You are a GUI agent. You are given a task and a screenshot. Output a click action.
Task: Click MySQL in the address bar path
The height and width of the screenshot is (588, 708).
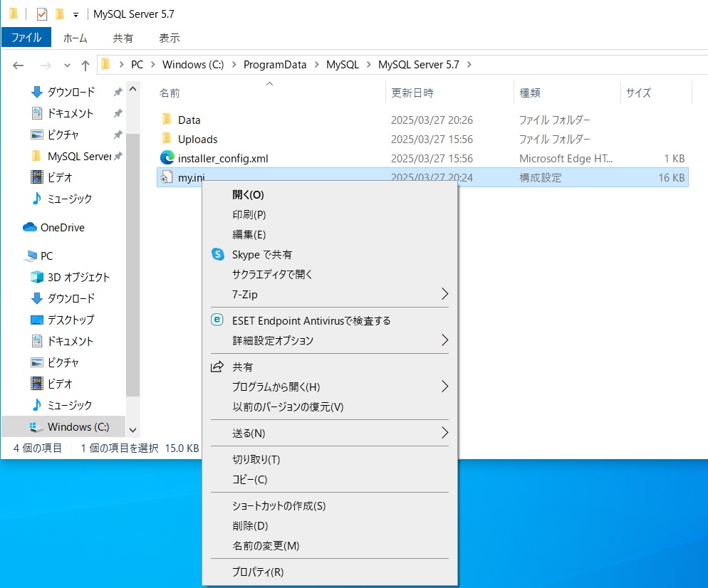(x=343, y=65)
